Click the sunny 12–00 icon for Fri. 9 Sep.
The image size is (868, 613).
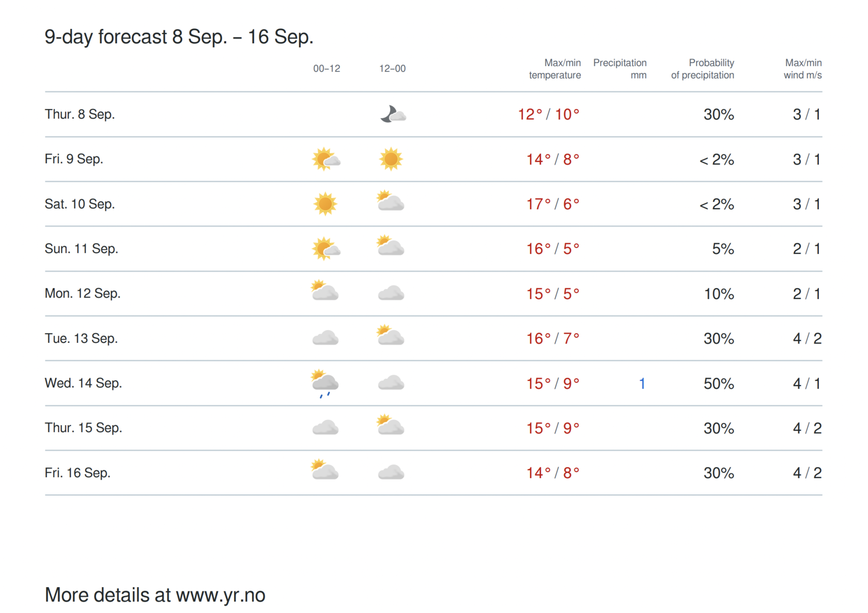(x=391, y=159)
